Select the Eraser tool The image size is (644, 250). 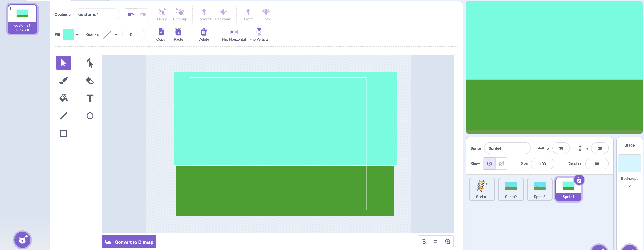[90, 81]
